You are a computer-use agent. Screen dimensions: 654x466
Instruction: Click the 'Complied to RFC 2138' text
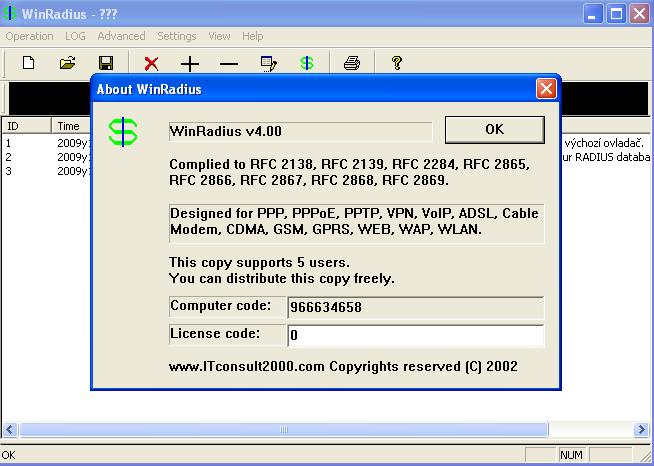pos(350,172)
